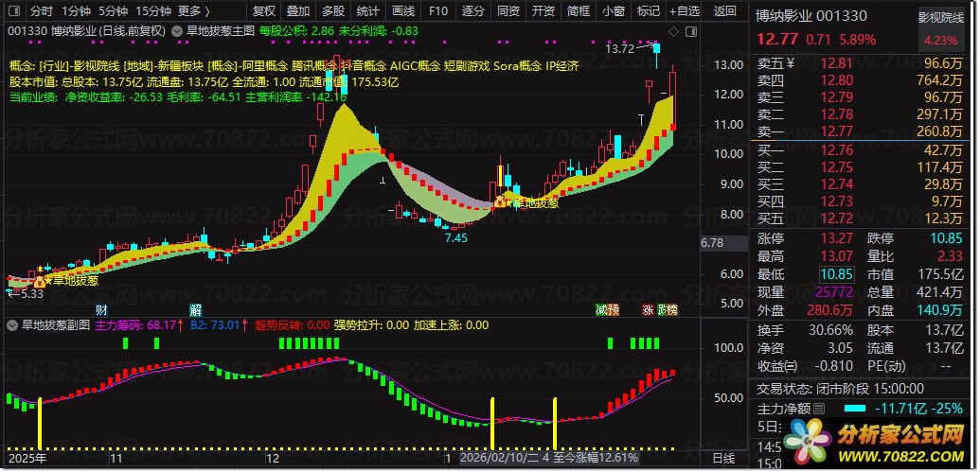This screenshot has height=472, width=980.
Task: Click the 财 event marker
Action: 101,309
